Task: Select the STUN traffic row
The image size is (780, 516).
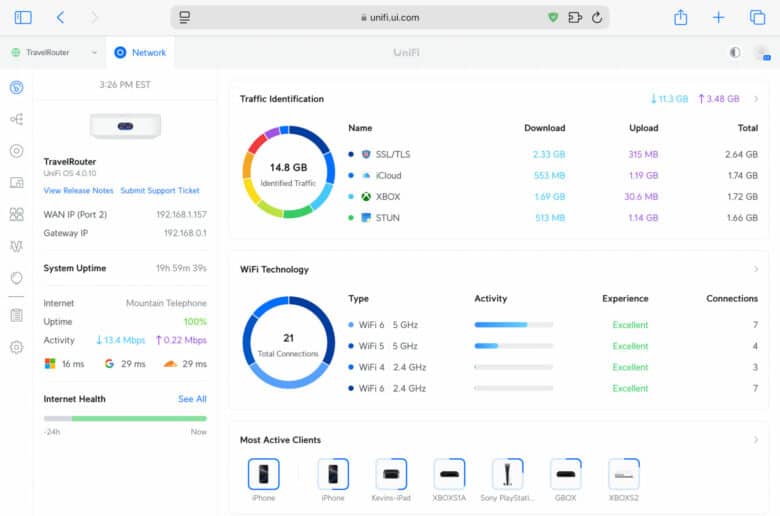Action: click(x=553, y=217)
